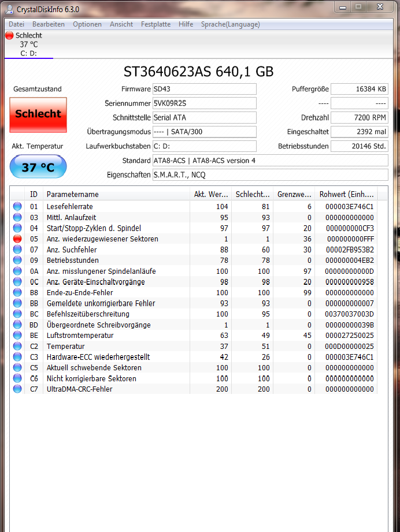Screen dimensions: 400x532
Task: Open the Sprache(Language) menu
Action: [x=230, y=24]
